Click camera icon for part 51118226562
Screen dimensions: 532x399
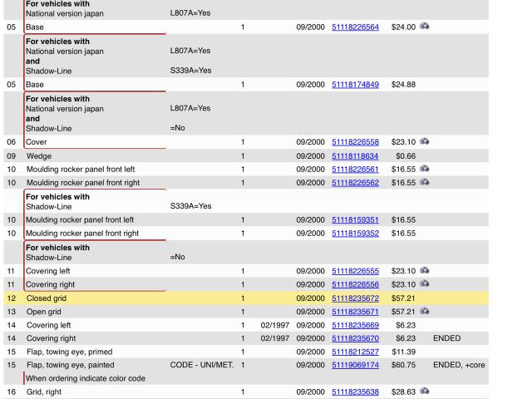[425, 182]
